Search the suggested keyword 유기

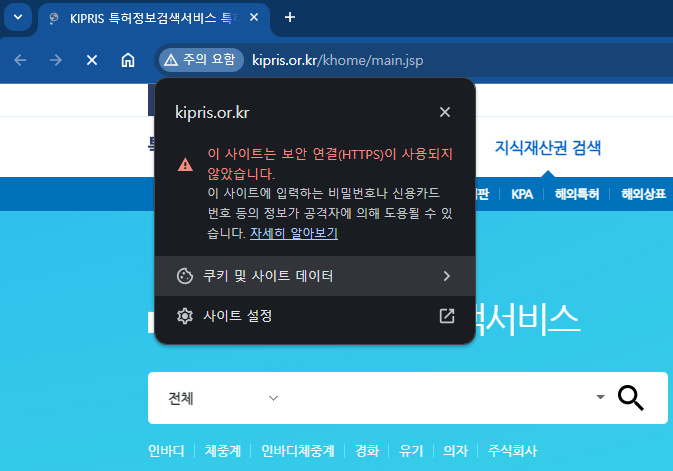click(x=411, y=451)
